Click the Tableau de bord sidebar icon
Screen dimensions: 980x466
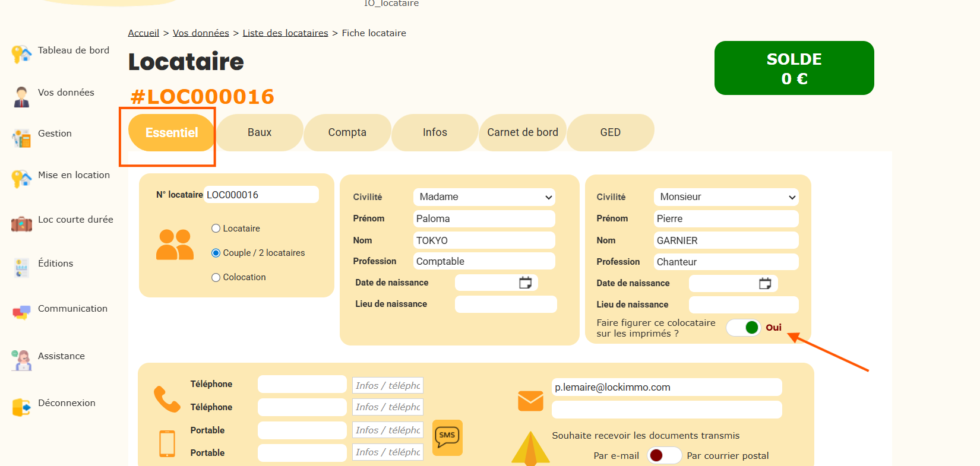click(x=21, y=54)
